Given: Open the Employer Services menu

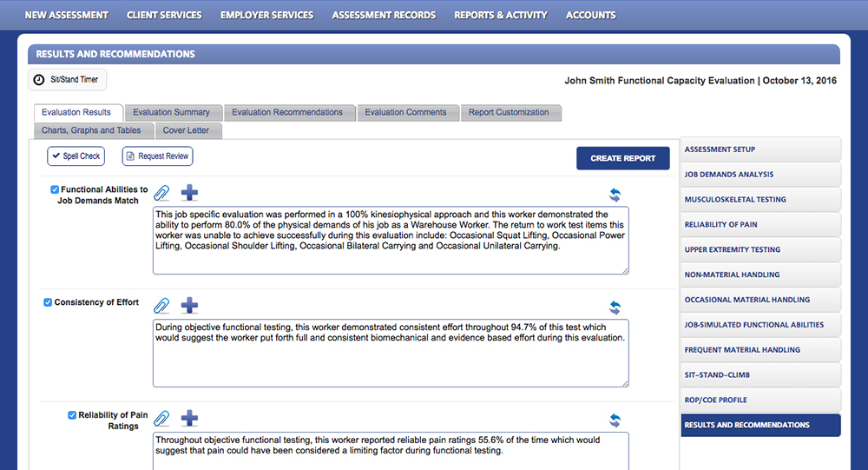Looking at the screenshot, I should 266,15.
